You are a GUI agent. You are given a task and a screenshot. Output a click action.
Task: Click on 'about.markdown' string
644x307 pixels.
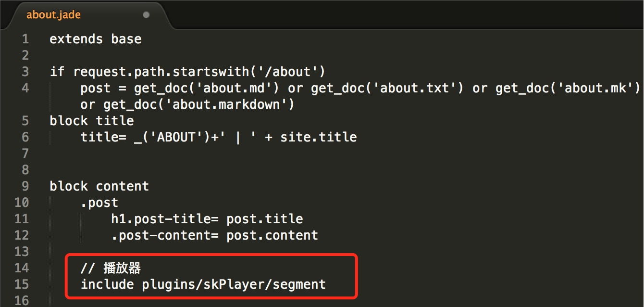tap(227, 104)
